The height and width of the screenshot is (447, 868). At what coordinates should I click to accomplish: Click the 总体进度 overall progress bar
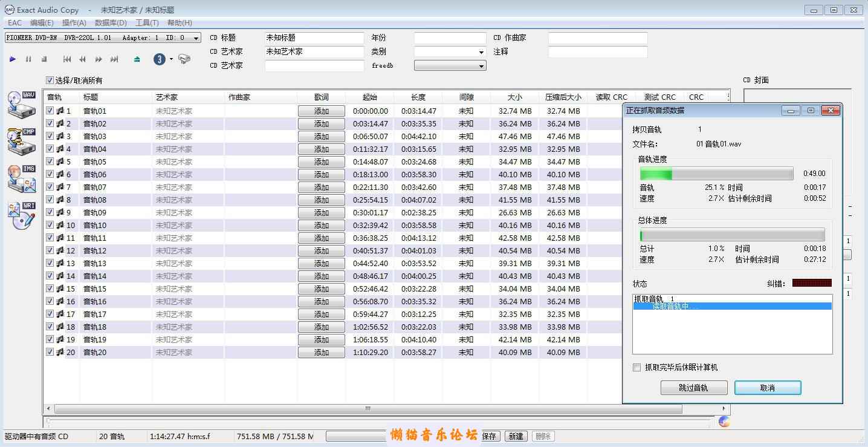pos(732,235)
